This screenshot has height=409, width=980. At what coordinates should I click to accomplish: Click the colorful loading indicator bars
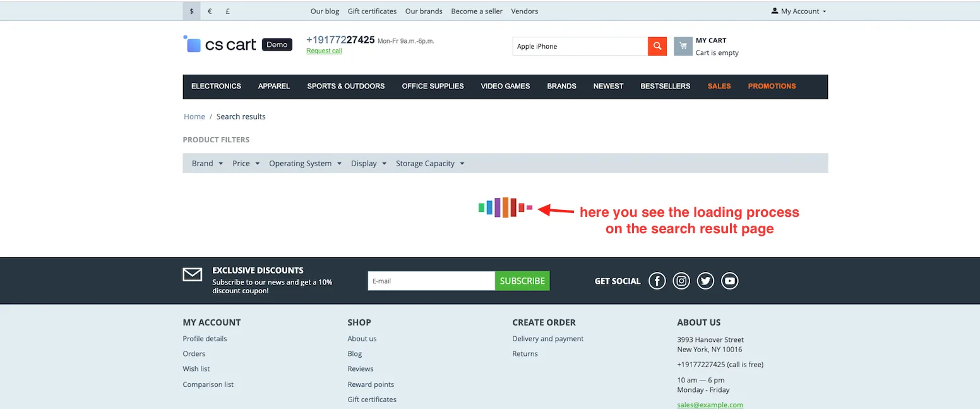506,207
